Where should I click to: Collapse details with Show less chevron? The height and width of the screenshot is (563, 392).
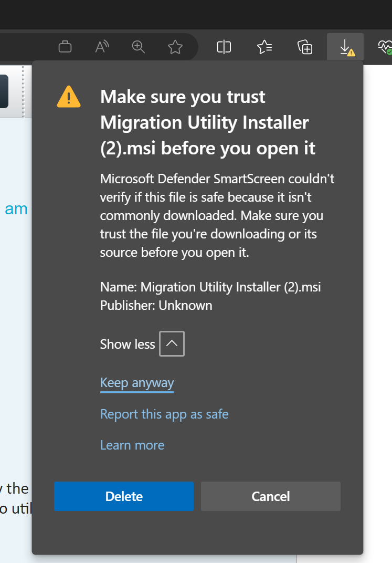coord(172,343)
